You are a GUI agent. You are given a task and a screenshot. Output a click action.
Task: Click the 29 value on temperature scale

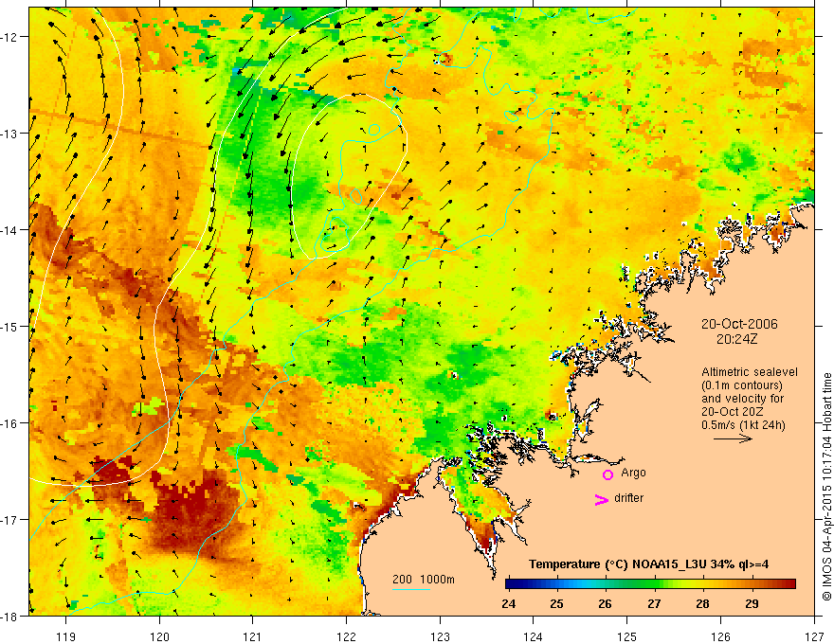pyautogui.click(x=752, y=603)
